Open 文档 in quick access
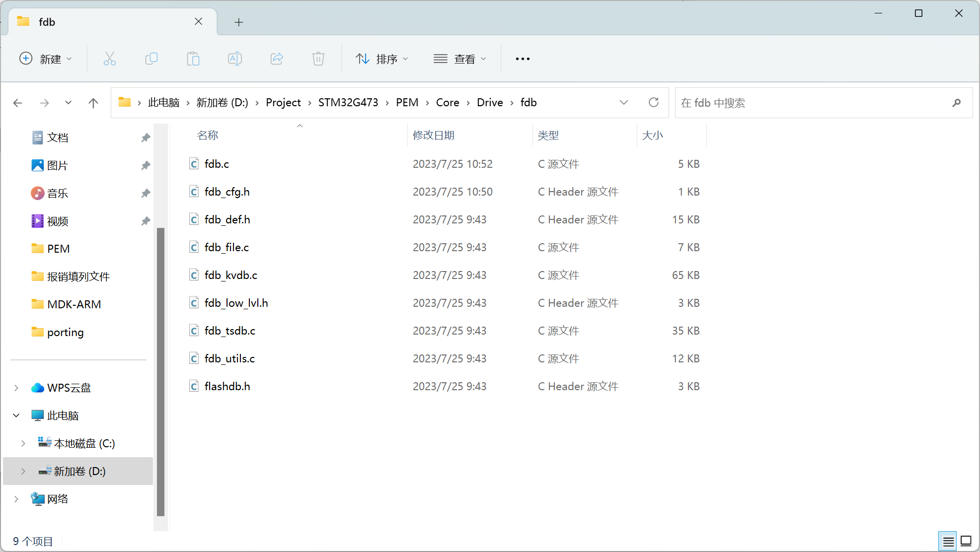 [x=57, y=138]
